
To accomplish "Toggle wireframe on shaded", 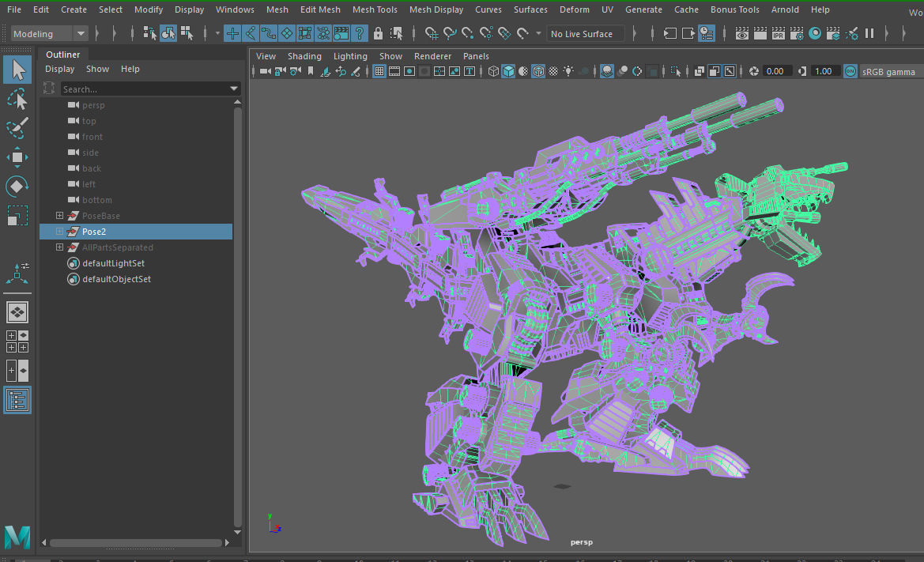I will pos(538,71).
